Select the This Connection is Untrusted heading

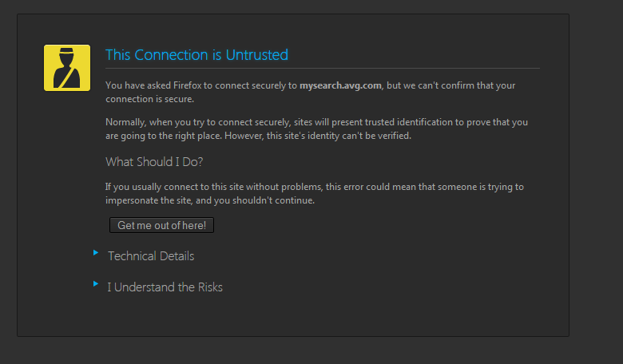(196, 55)
